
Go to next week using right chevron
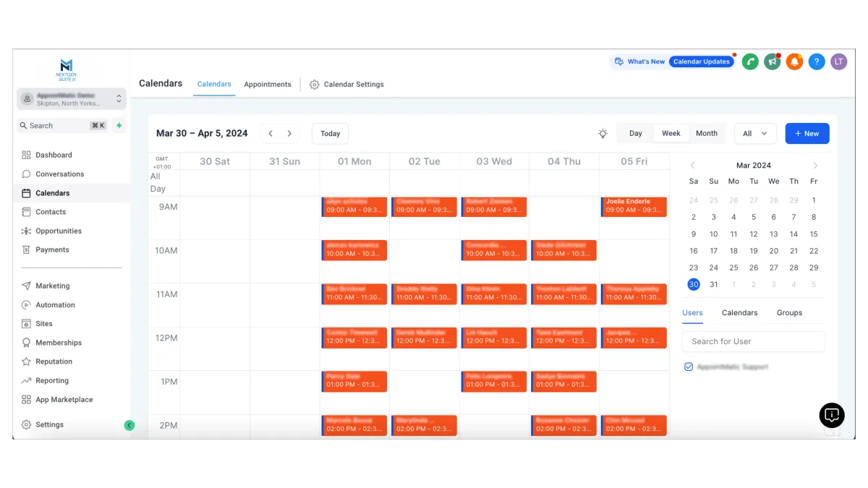pos(289,134)
